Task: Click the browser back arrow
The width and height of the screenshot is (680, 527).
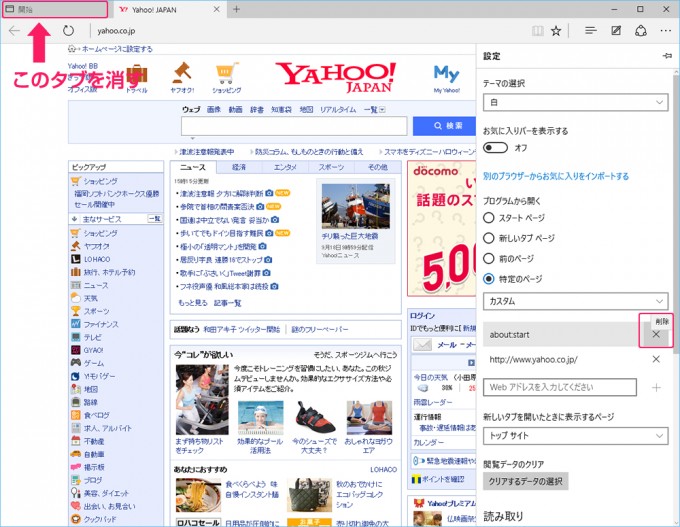Action: pos(14,30)
